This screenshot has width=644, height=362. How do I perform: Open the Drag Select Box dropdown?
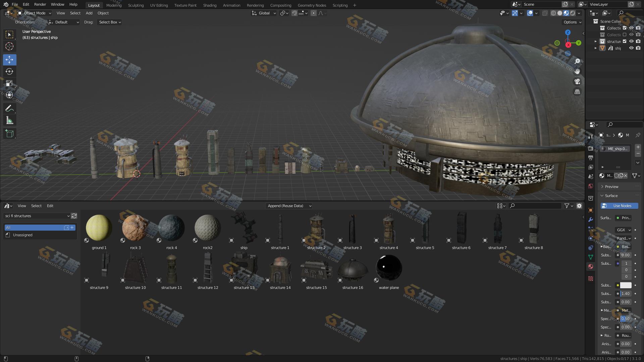click(109, 22)
